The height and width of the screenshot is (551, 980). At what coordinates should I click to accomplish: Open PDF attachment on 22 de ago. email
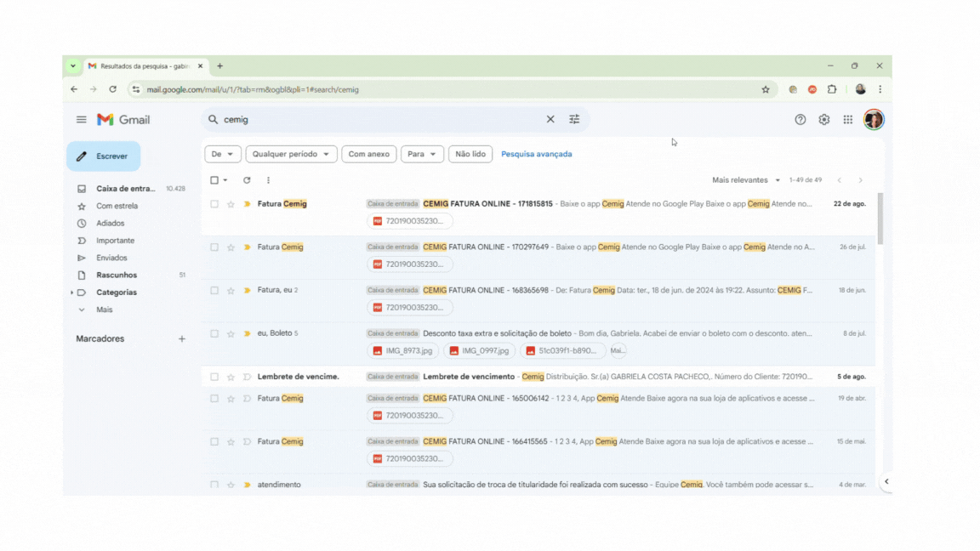pos(409,221)
